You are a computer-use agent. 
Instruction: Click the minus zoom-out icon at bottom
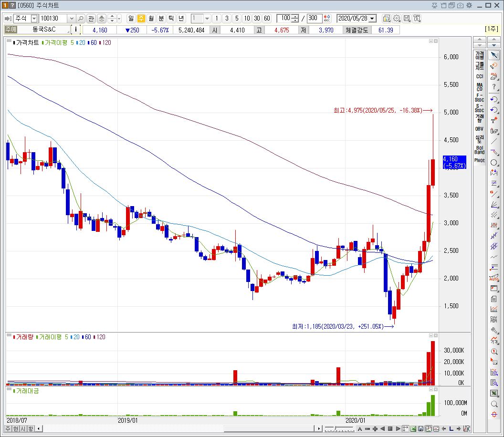coord(367,428)
